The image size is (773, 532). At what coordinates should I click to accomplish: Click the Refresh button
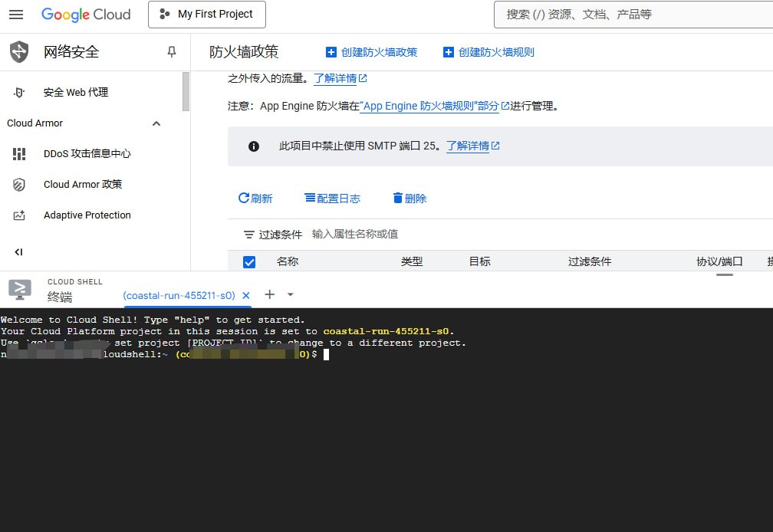click(255, 199)
